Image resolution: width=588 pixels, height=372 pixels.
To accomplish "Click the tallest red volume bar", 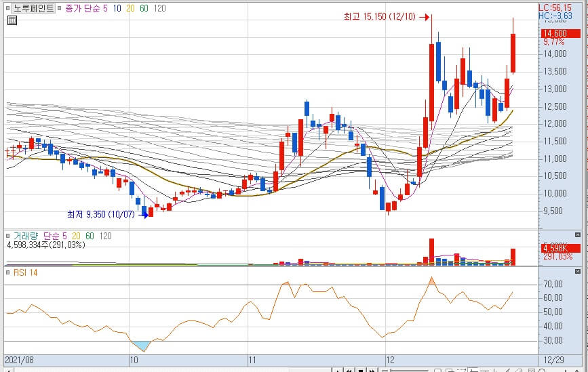I will tap(431, 252).
